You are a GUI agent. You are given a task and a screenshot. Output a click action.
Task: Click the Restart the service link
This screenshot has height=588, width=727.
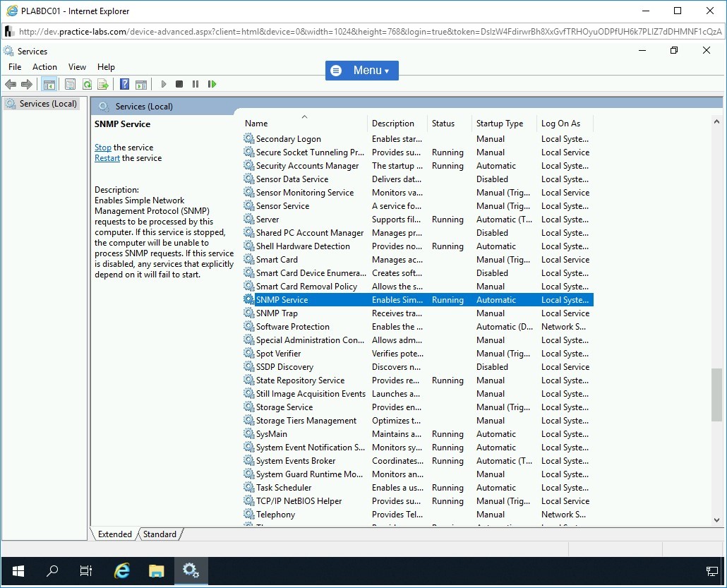click(107, 158)
